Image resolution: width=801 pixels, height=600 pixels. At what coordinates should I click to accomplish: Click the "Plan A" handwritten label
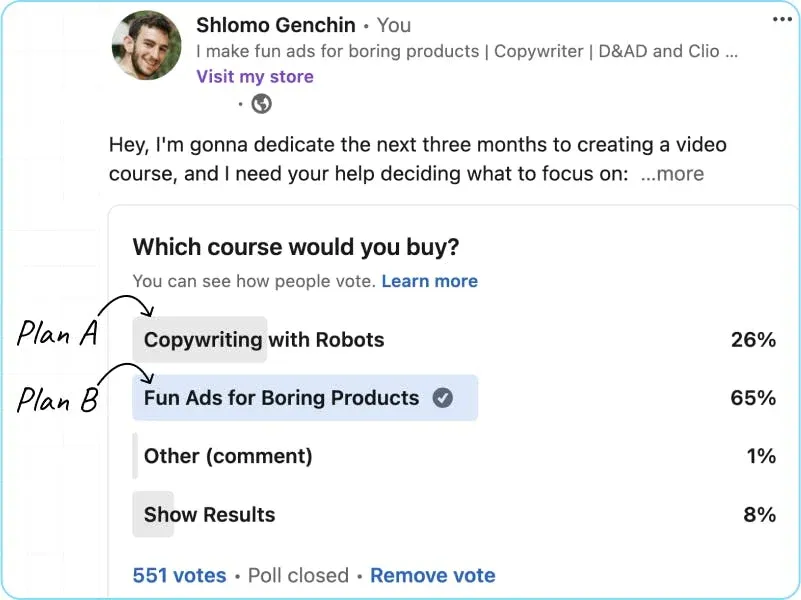(x=57, y=335)
